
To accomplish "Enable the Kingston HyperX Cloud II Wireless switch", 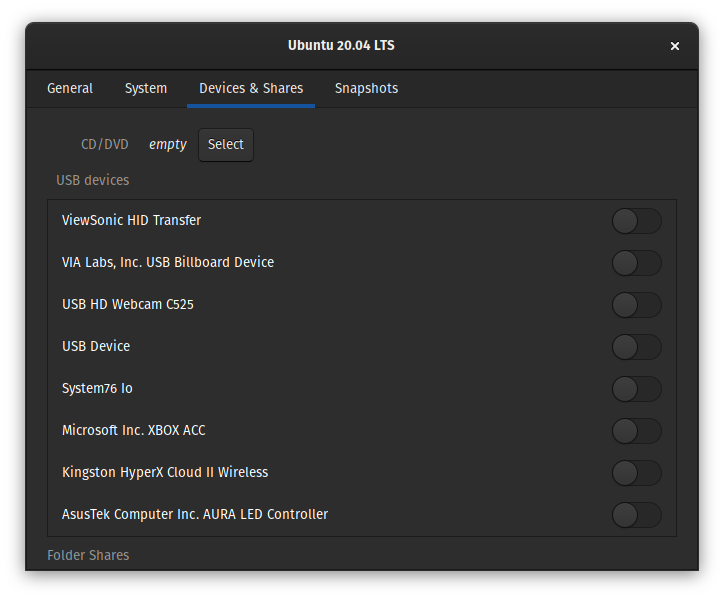I will coord(636,473).
